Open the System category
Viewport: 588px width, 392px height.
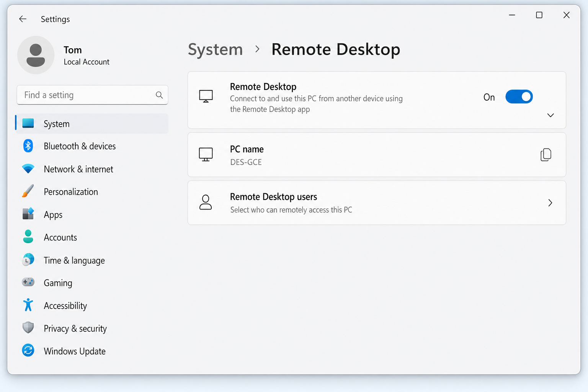[x=92, y=124]
